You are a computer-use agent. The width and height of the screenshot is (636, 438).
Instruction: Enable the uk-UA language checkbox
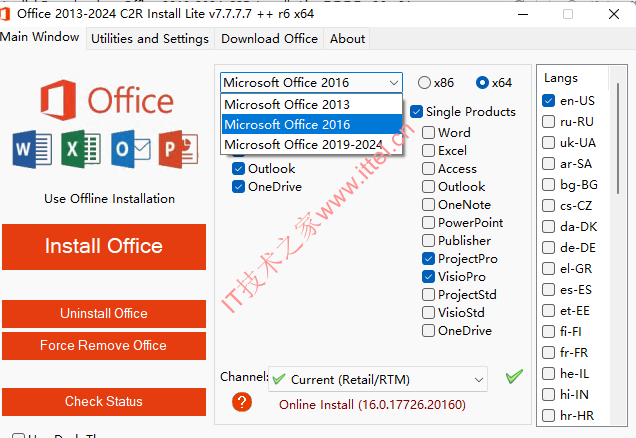548,142
